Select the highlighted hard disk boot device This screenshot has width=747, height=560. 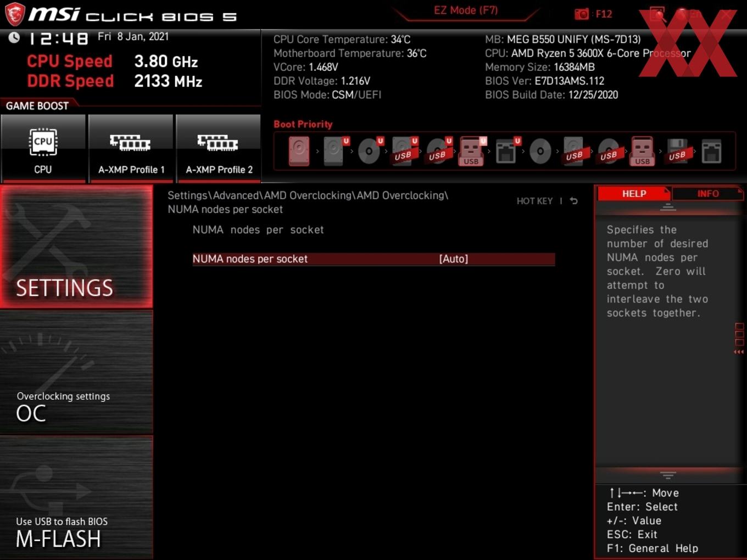[299, 151]
